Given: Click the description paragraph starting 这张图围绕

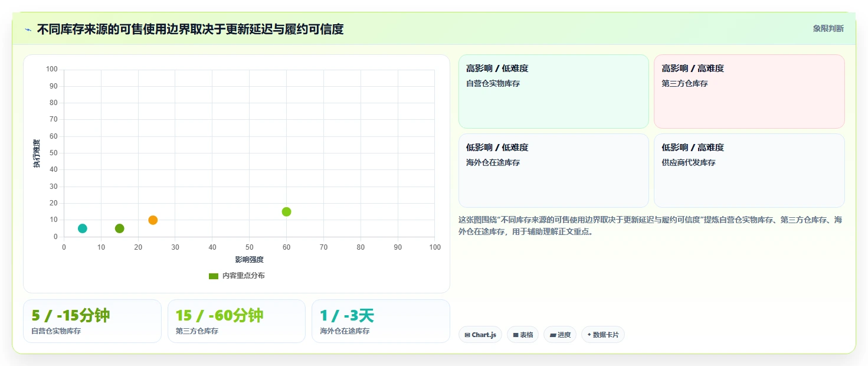Looking at the screenshot, I should pos(651,226).
